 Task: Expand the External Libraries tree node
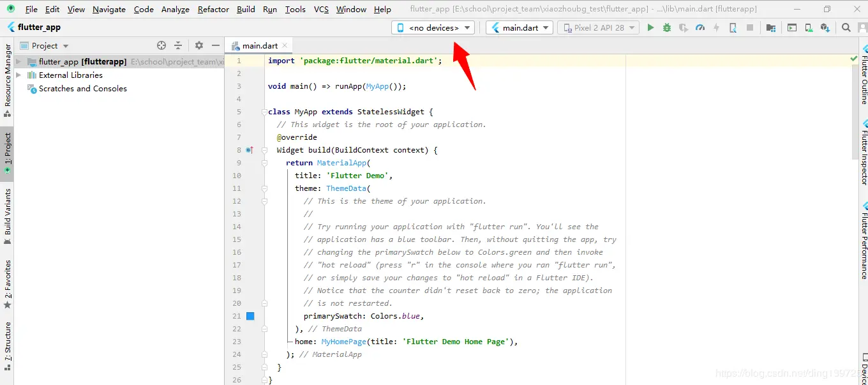pos(19,75)
